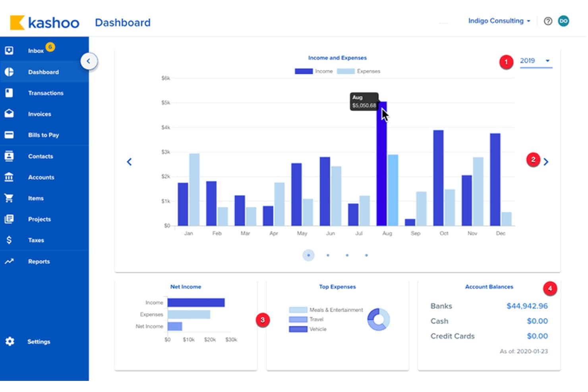
Task: Click the Items shopping cart icon
Action: (x=9, y=198)
